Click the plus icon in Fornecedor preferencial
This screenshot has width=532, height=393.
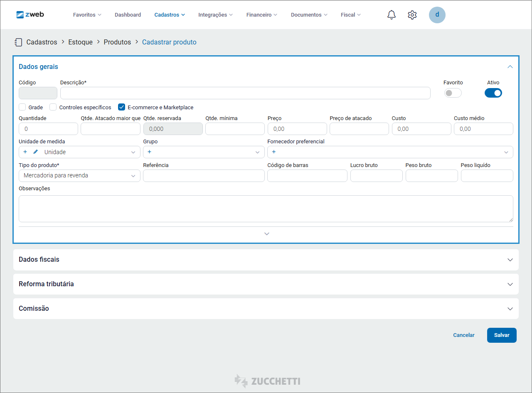click(273, 152)
